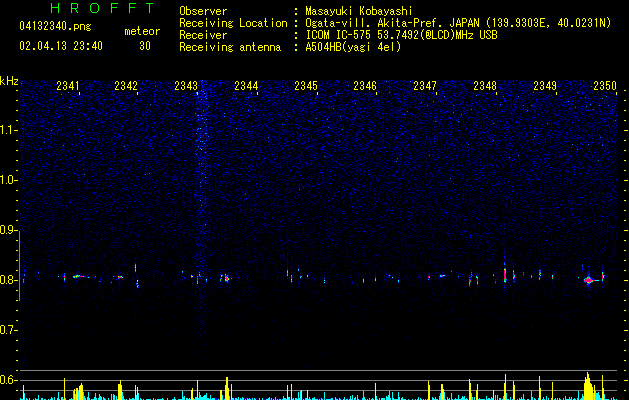
Task: Click the 0.7 frequency axis label
Action: pyautogui.click(x=9, y=330)
